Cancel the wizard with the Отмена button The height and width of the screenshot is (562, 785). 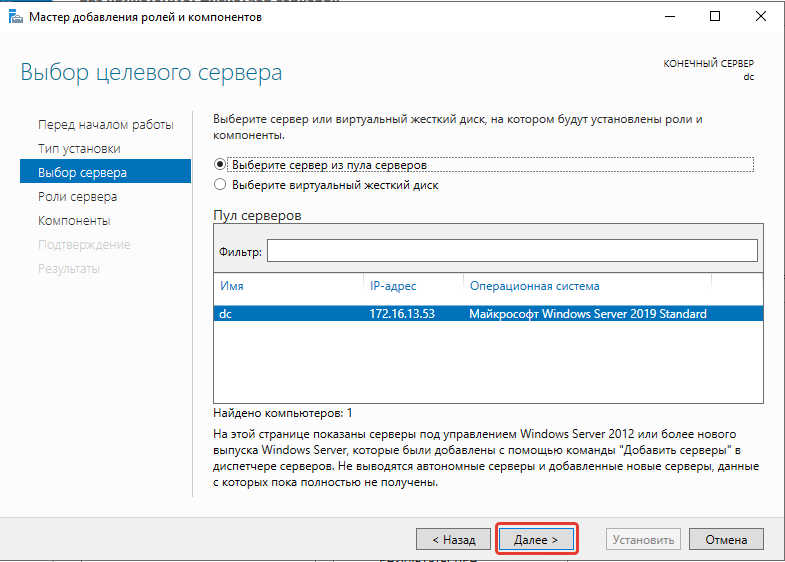pos(726,539)
